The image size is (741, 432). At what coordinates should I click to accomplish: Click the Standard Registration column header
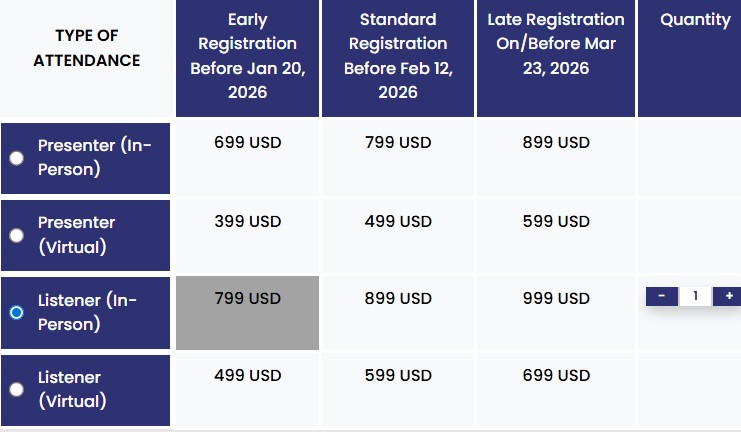(x=398, y=56)
